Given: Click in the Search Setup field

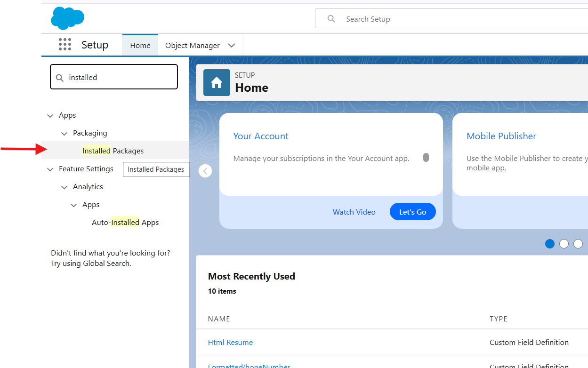Looking at the screenshot, I should (x=451, y=19).
